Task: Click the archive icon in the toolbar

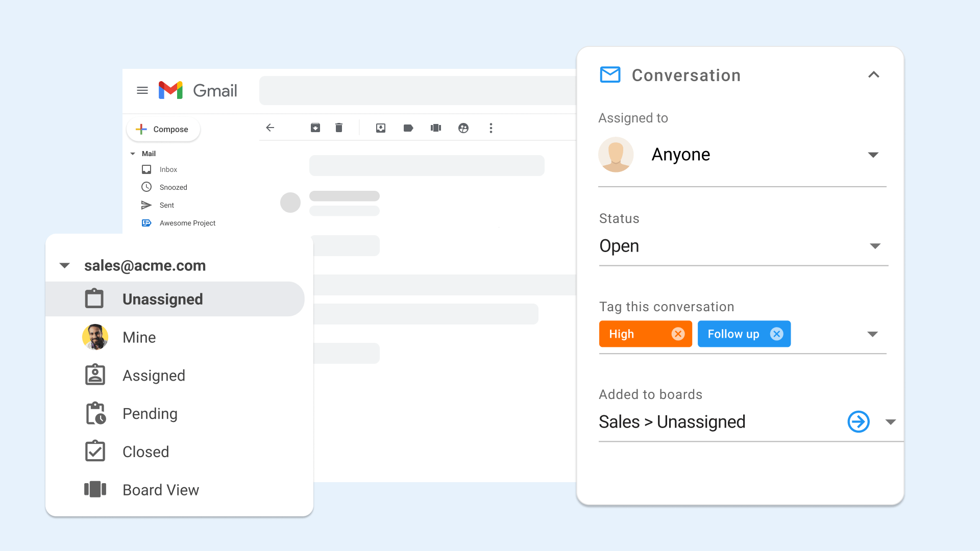Action: (315, 128)
